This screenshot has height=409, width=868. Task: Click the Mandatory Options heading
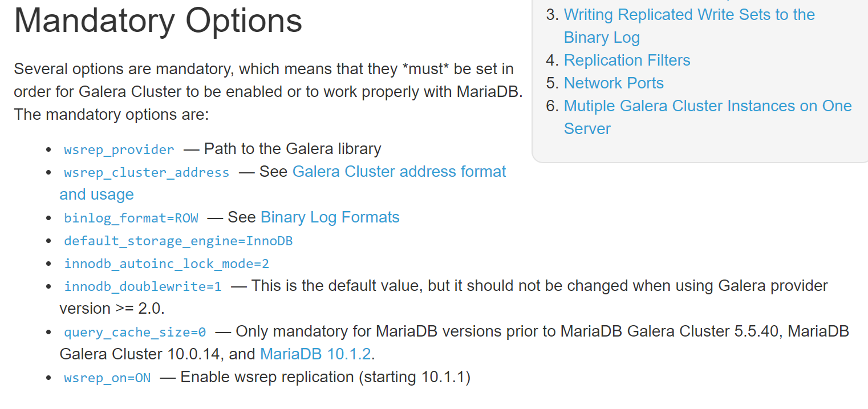[158, 21]
